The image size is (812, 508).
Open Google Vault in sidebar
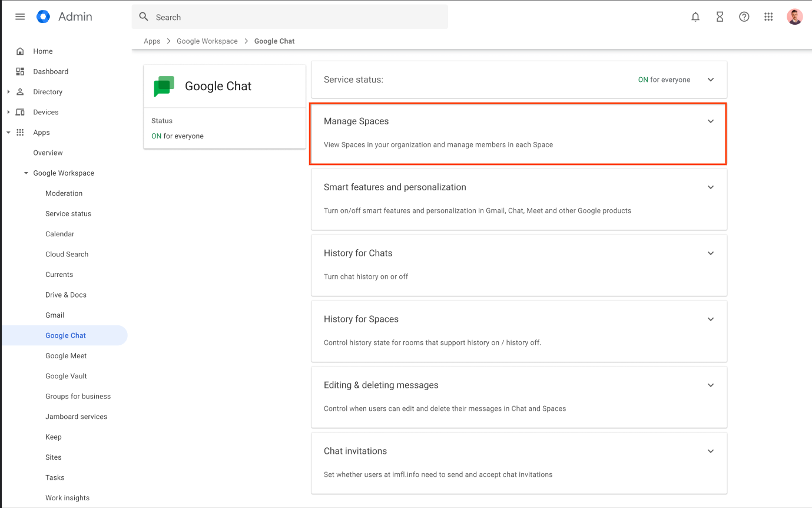pyautogui.click(x=66, y=376)
